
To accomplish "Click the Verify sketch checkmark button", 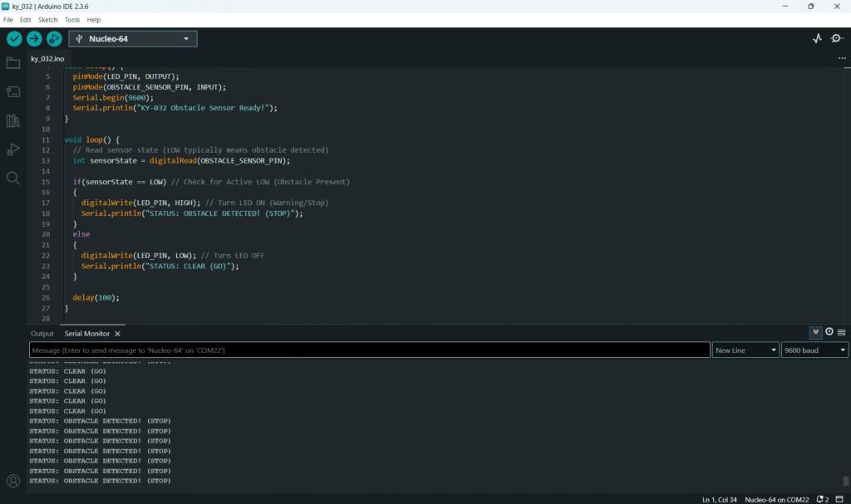I will [x=14, y=39].
